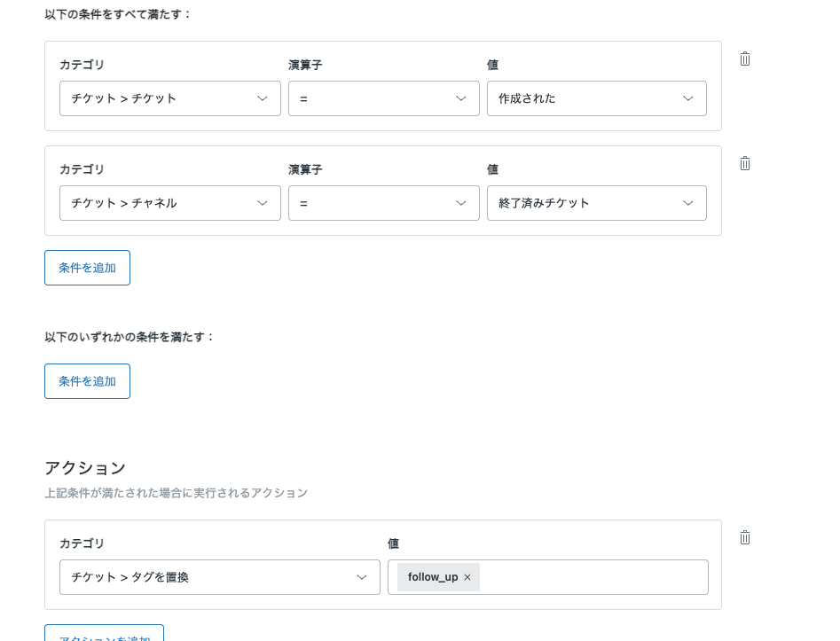Click the chevron on the 終了済みチケット dropdown
Screen dimensions: 840x641
[688, 203]
